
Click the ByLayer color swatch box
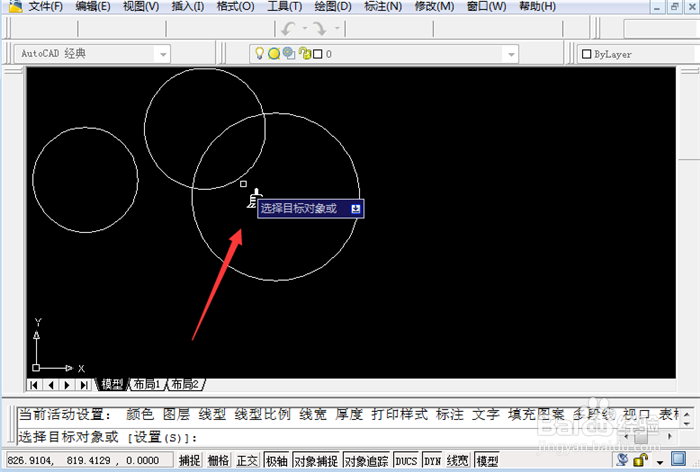587,54
